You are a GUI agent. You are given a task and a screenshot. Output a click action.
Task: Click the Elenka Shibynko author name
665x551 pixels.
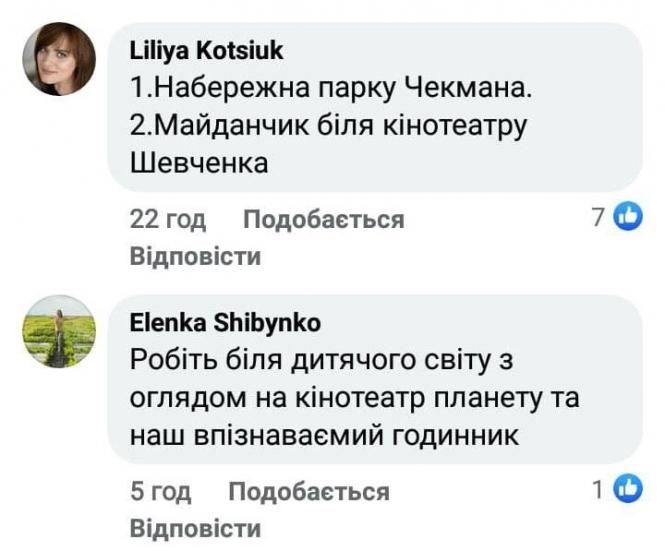(226, 322)
